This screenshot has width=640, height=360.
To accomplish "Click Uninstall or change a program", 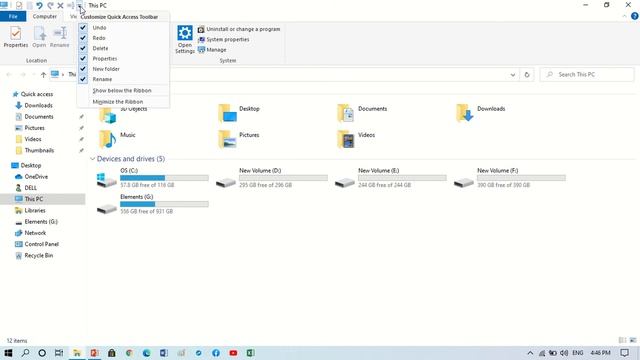I will coord(239,29).
